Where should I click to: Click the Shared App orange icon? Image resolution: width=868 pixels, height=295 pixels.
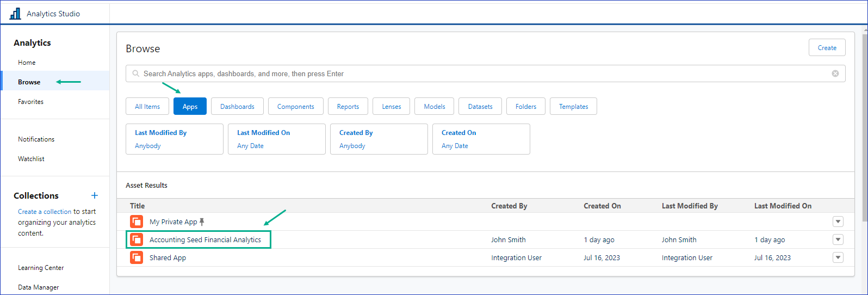[137, 257]
